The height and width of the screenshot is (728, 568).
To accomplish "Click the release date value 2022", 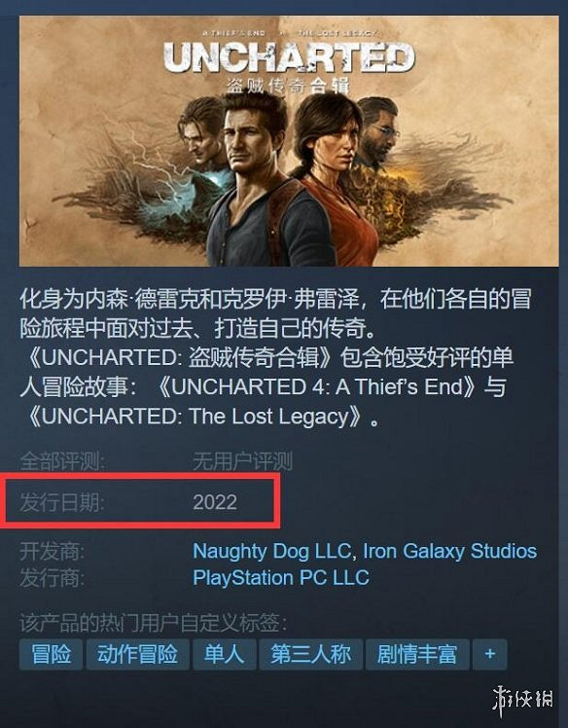I will pos(215,502).
